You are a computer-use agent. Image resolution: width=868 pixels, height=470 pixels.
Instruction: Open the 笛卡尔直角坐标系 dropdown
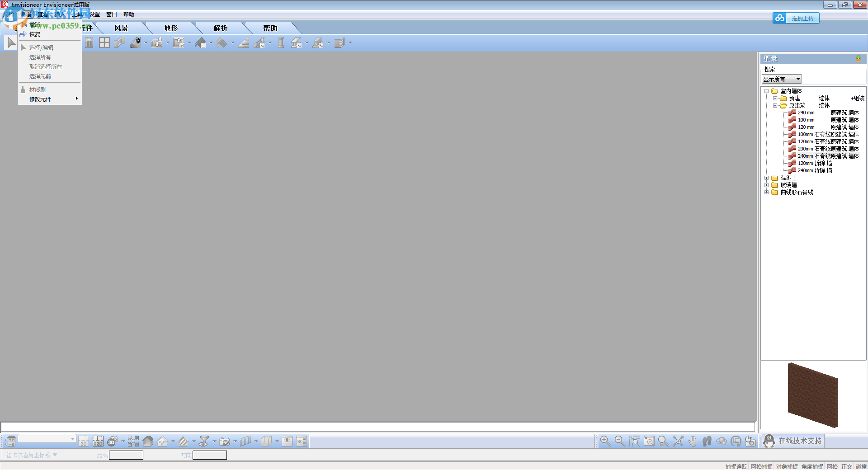[32, 455]
